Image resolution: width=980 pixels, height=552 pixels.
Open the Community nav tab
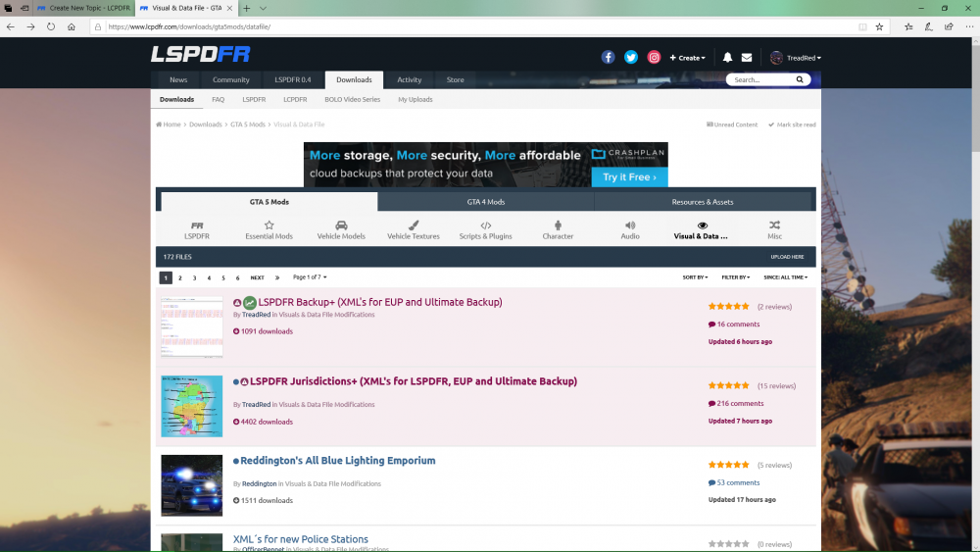coord(230,79)
